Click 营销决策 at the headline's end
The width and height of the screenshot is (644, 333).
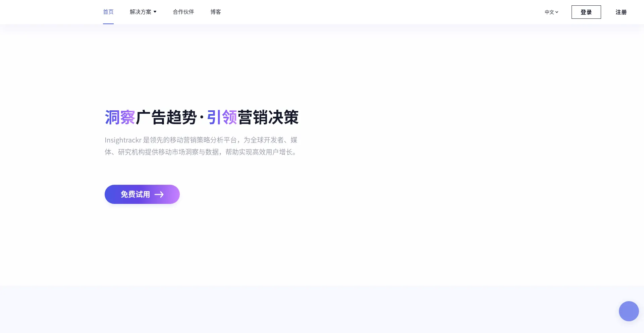(268, 118)
